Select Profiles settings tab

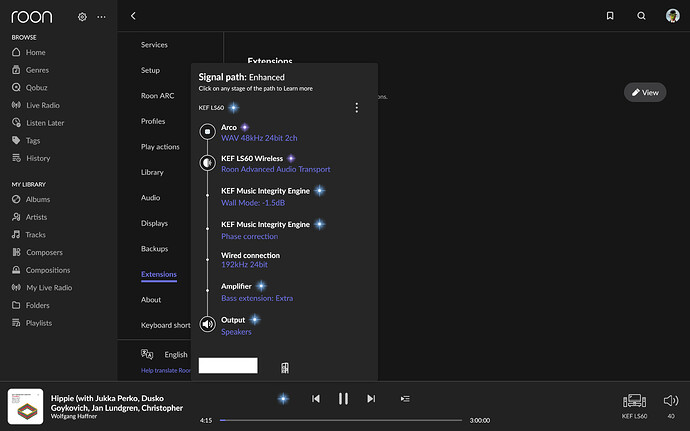[x=153, y=122]
